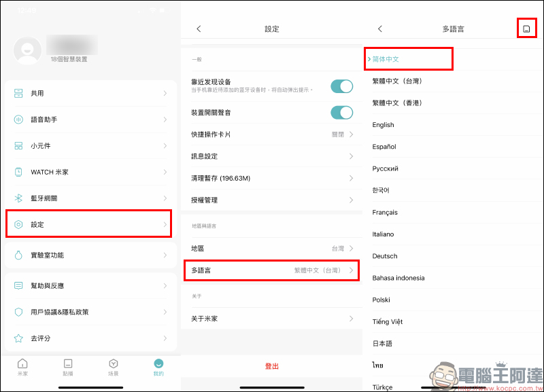Toggle 靠近发现设备 switch off

341,86
